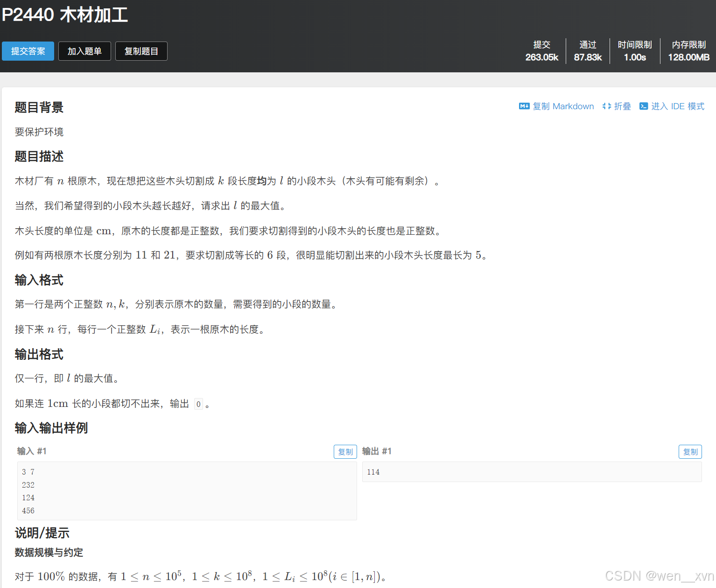Viewport: 716px width, 588px height.
Task: Click the 题目描述 heading
Action: [x=39, y=156]
